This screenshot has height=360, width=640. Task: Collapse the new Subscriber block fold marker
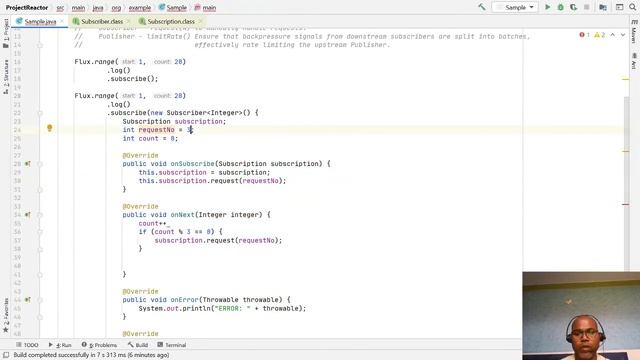click(x=40, y=113)
